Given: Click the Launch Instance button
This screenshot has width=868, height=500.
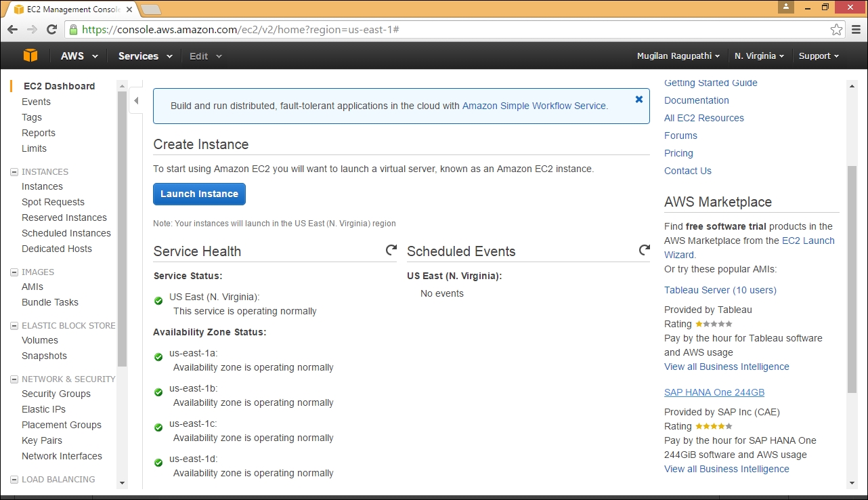Looking at the screenshot, I should (199, 194).
